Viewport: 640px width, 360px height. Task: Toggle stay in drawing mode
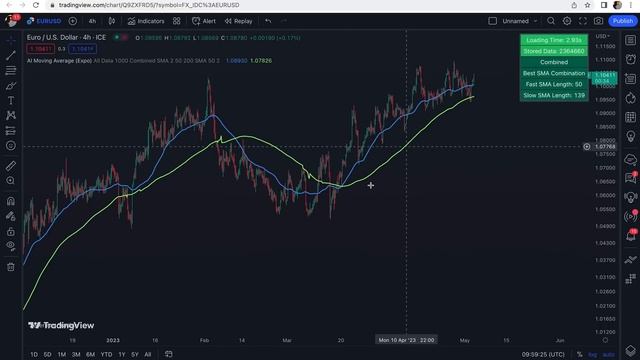(x=11, y=216)
